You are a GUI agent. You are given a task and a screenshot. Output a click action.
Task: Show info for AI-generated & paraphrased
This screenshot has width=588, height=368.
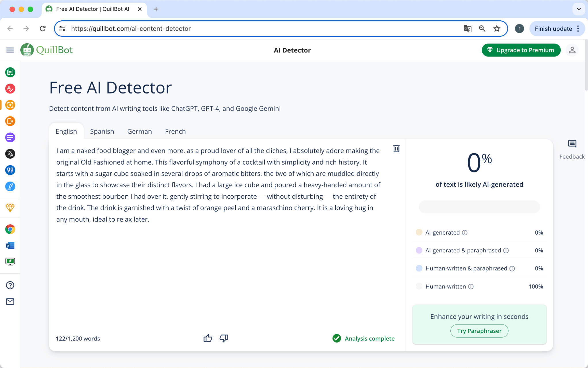506,251
